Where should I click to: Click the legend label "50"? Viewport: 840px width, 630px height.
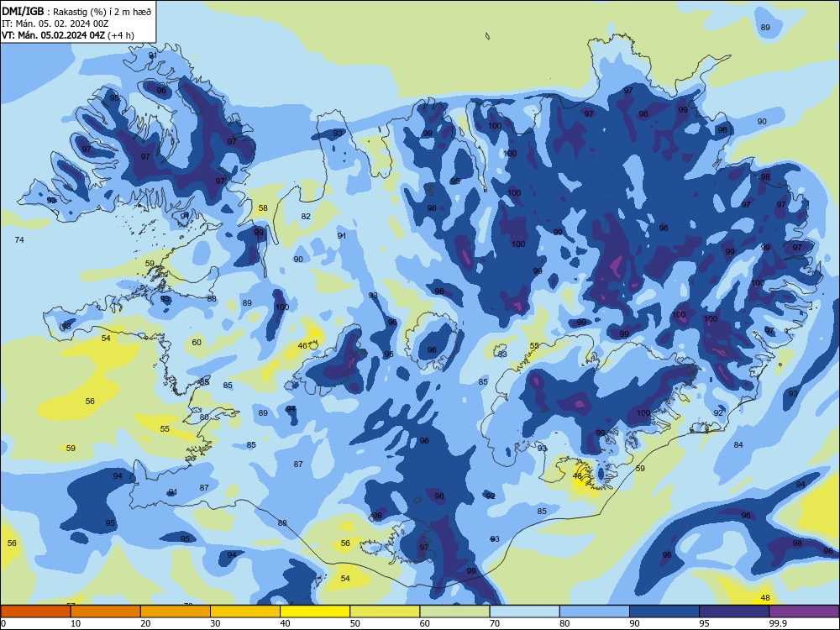pyautogui.click(x=354, y=623)
